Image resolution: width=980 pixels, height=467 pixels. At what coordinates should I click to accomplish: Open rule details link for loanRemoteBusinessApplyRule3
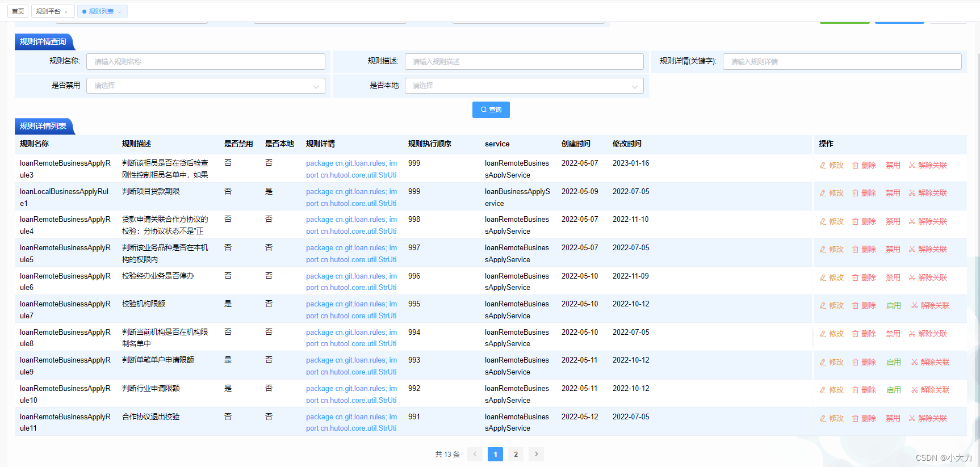[351, 169]
